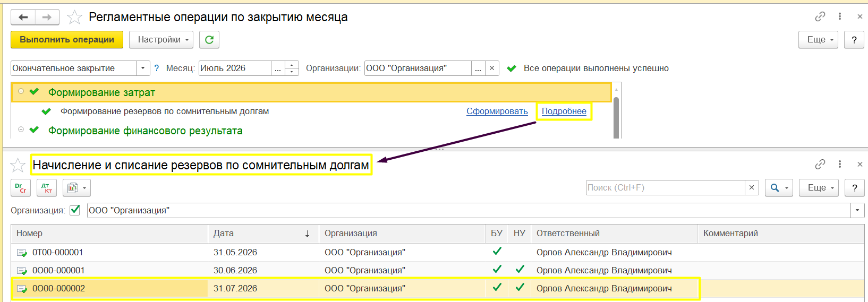Open the Подробнее link
Viewport: 868px width, 302px height.
point(564,111)
